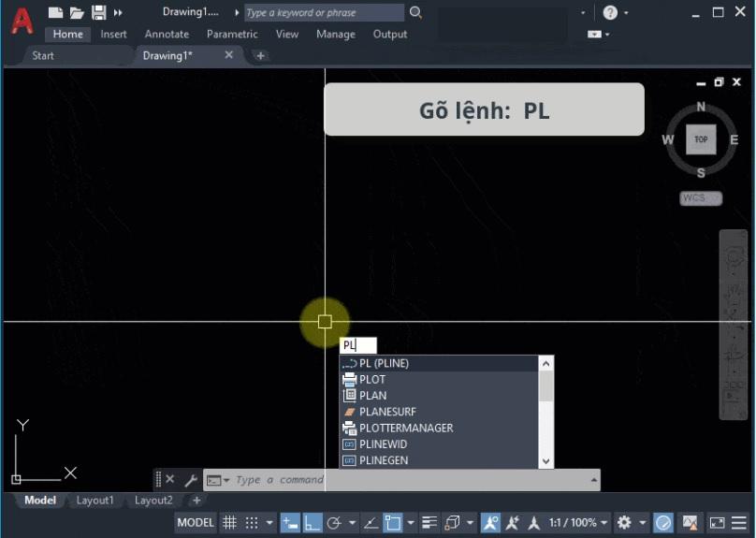Toggle Ortho mode in the status bar
The image size is (756, 538).
[313, 522]
